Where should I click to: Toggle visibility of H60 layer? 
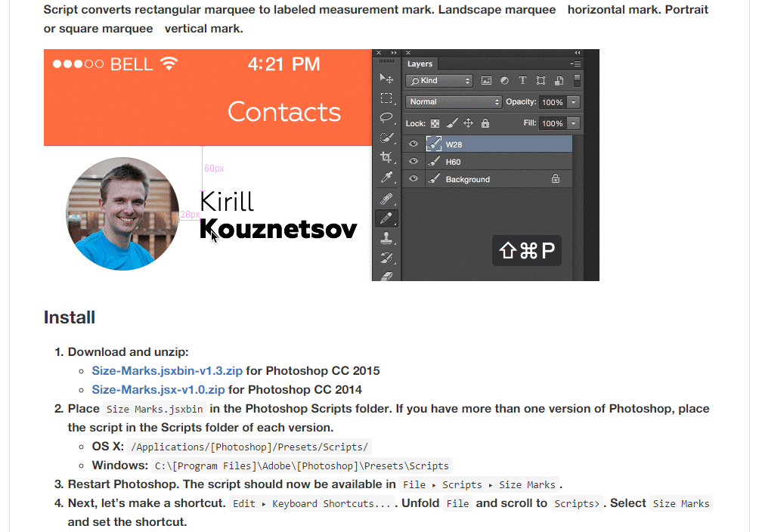pyautogui.click(x=413, y=161)
